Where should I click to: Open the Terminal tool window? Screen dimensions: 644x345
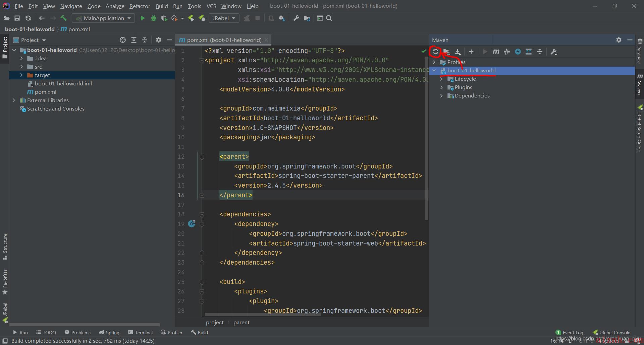(x=140, y=332)
